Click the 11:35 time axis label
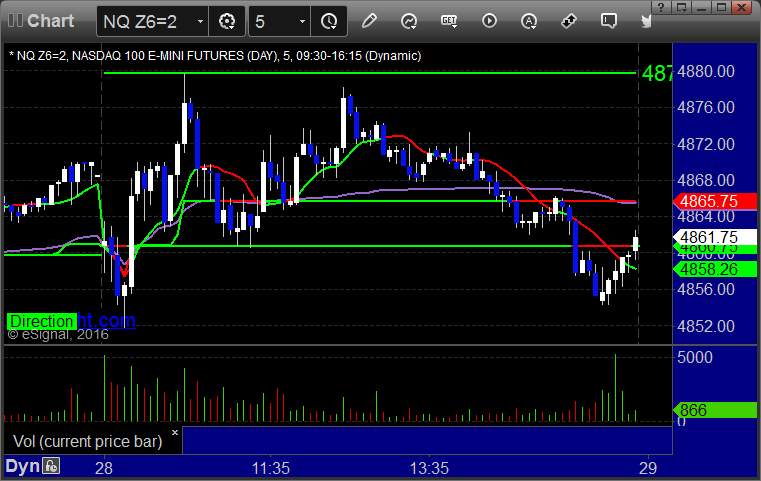761x481 pixels. tap(271, 468)
